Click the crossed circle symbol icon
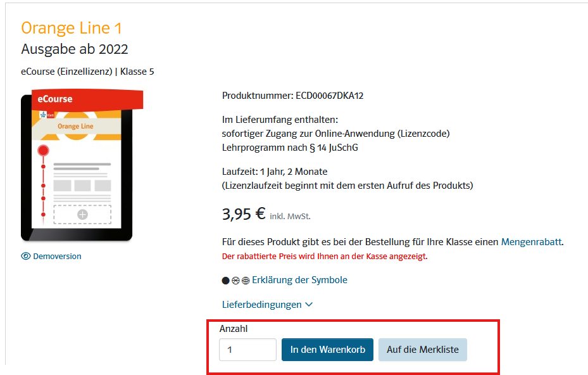This screenshot has height=375, width=588. (x=235, y=281)
